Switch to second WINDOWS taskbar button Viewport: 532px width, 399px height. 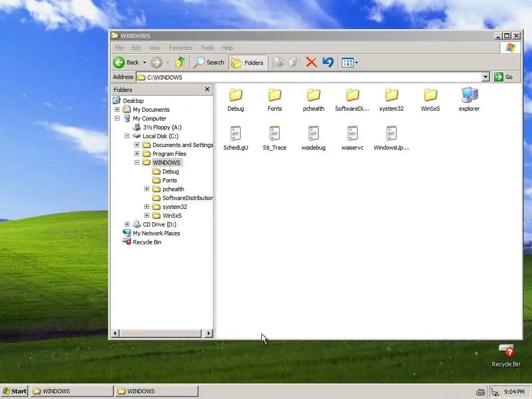point(156,391)
